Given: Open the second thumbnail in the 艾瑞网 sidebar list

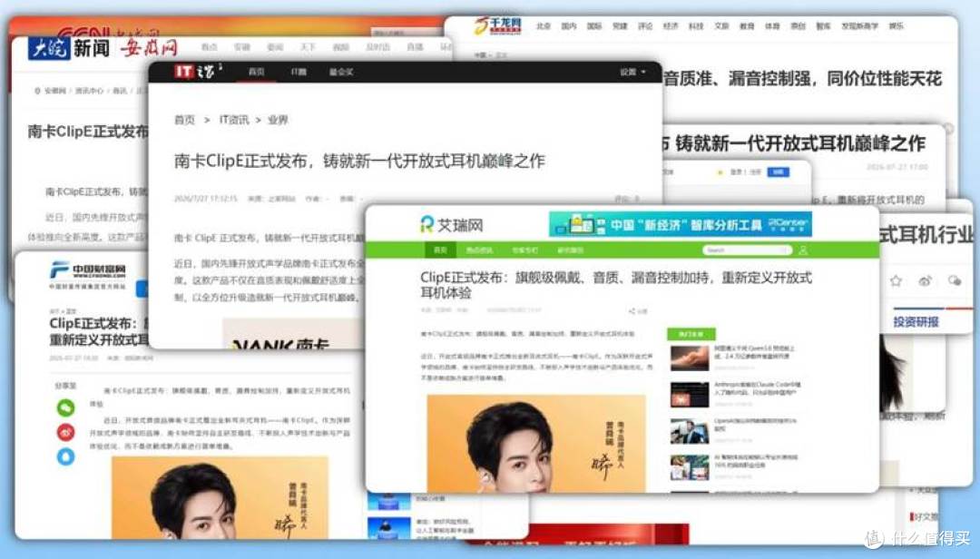Looking at the screenshot, I should 689,395.
